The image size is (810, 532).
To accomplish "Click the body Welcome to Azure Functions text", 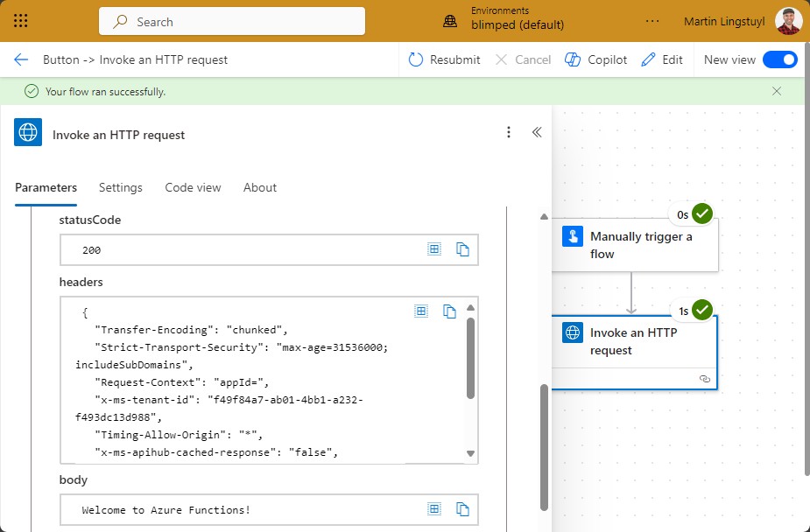I will pyautogui.click(x=166, y=510).
